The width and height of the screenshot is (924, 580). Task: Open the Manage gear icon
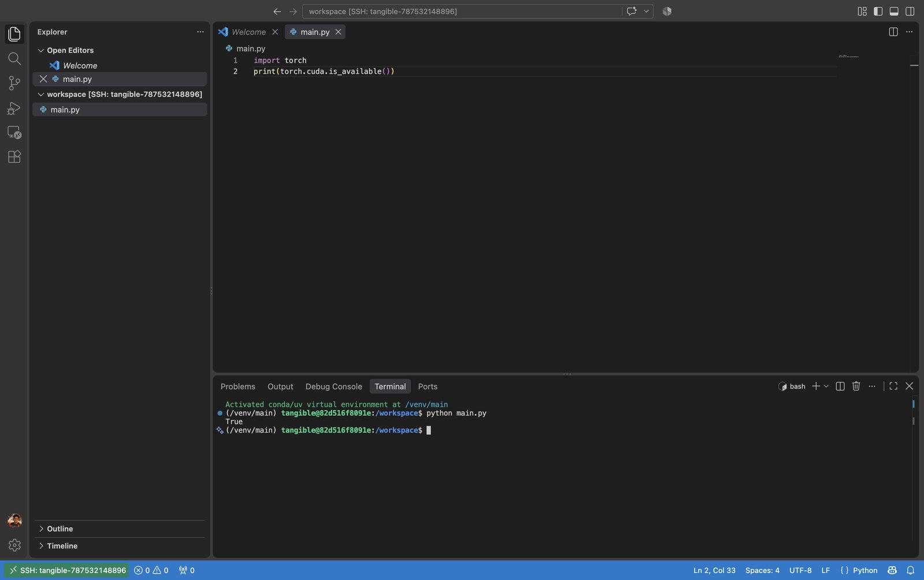point(14,545)
